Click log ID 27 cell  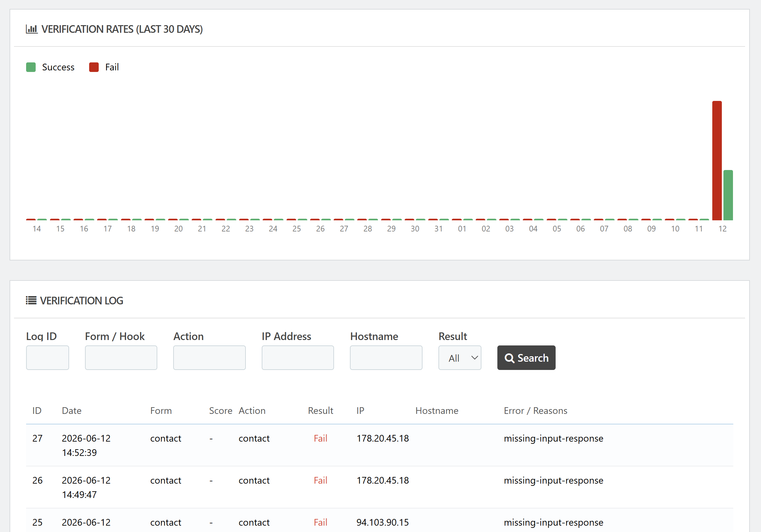tap(38, 438)
